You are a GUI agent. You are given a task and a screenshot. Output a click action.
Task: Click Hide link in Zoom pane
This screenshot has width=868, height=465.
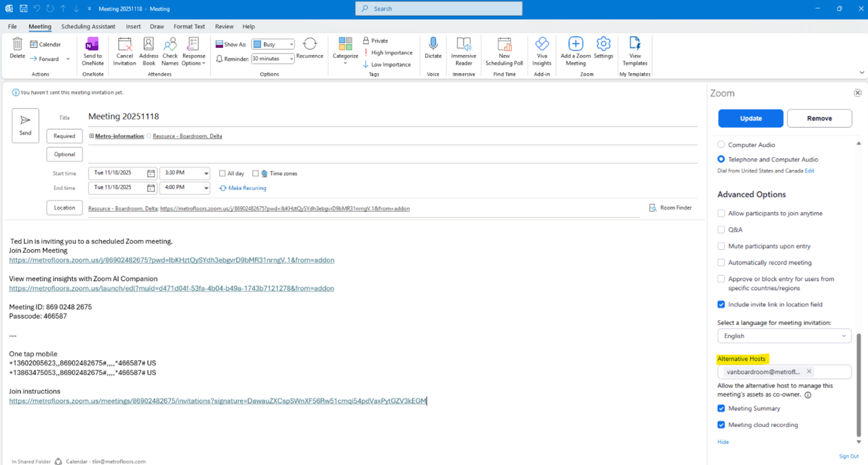pyautogui.click(x=723, y=442)
